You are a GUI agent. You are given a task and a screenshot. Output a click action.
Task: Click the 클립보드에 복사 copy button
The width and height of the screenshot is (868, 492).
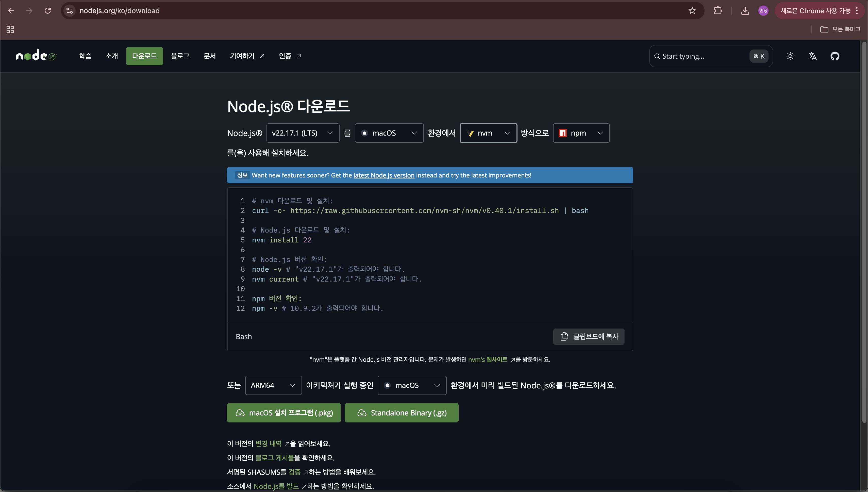(589, 337)
